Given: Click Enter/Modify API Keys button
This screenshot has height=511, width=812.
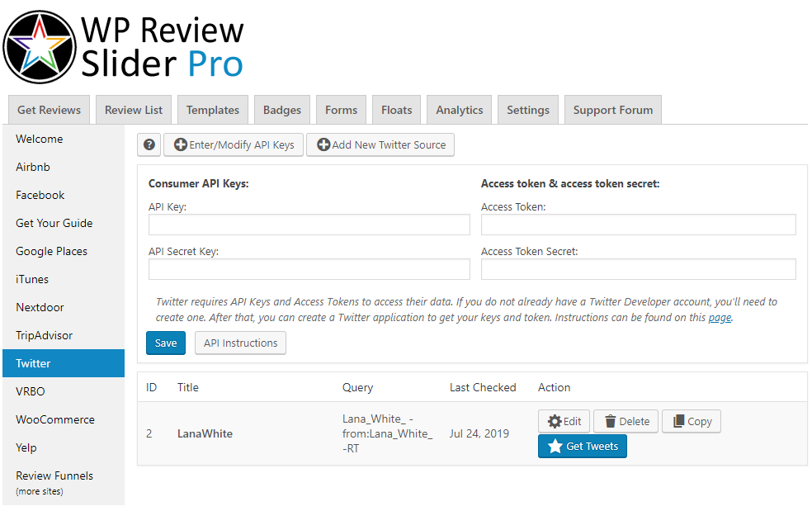Looking at the screenshot, I should click(234, 144).
